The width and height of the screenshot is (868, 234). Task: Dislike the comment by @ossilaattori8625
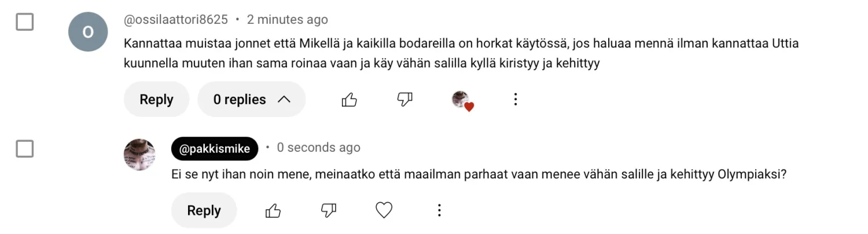(404, 100)
